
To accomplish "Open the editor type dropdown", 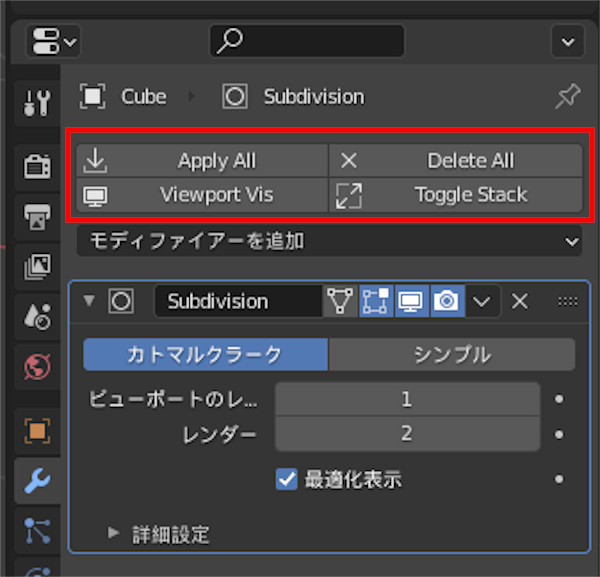I will (53, 41).
